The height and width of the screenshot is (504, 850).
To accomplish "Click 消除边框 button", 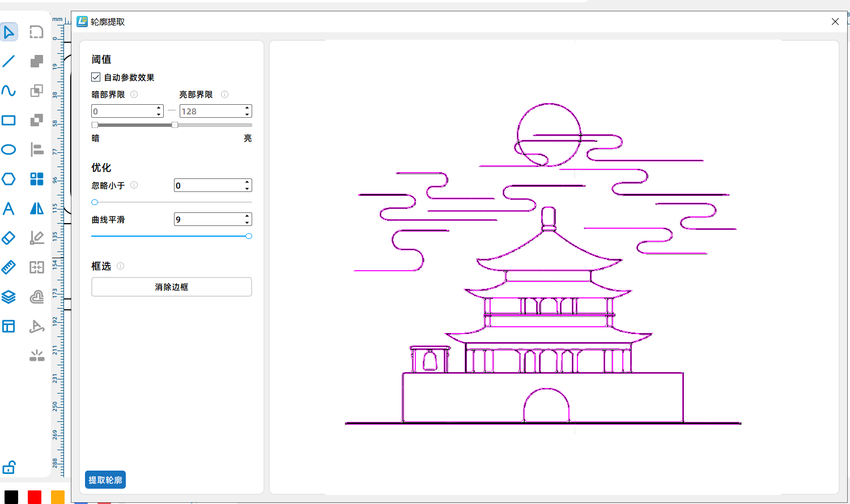I will (x=171, y=287).
